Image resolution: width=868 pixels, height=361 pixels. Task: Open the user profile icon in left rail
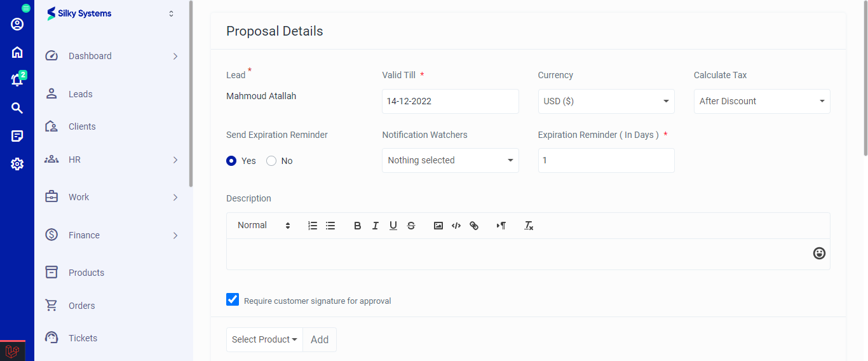pyautogui.click(x=17, y=24)
